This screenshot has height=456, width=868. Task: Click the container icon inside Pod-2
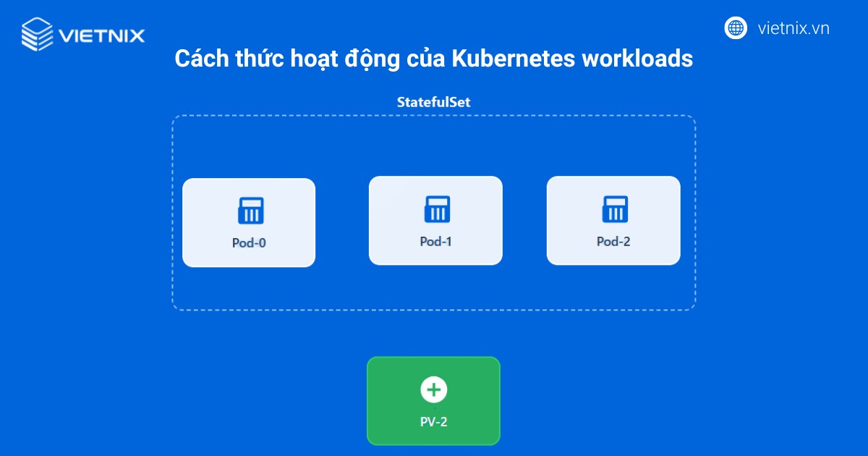pos(613,209)
